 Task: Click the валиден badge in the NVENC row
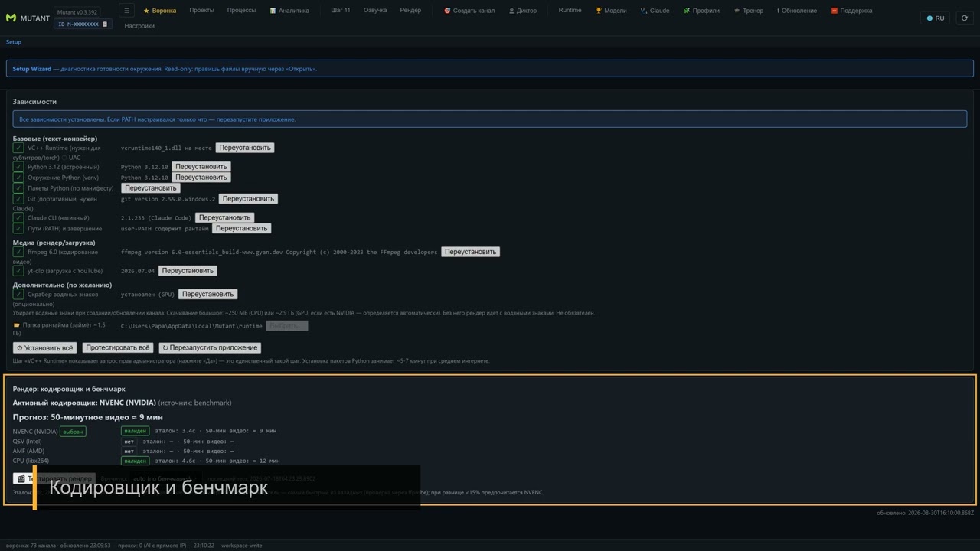tap(135, 431)
